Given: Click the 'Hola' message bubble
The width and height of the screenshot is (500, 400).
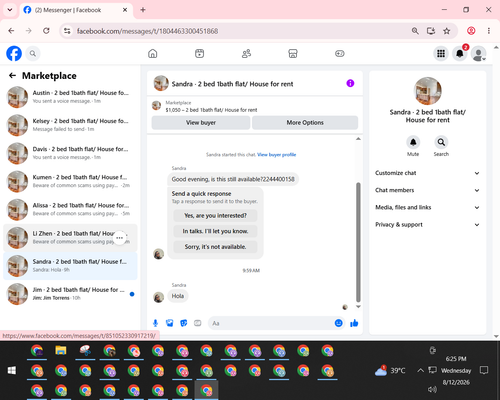Looking at the screenshot, I should [178, 296].
